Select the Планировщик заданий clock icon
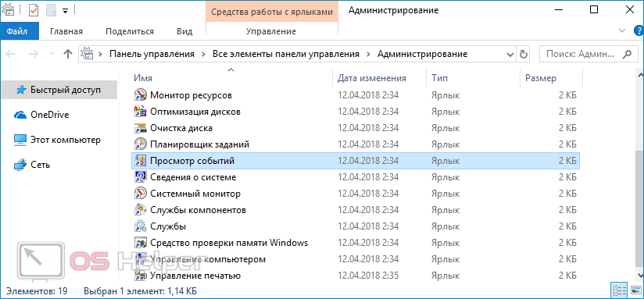 click(141, 144)
